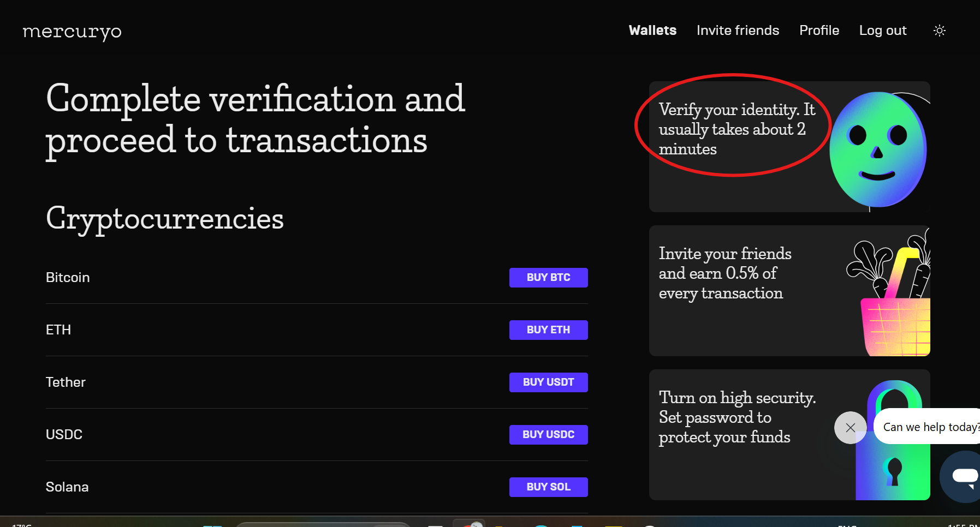Switch to the Wallets tab
This screenshot has width=980, height=527.
pyautogui.click(x=652, y=31)
